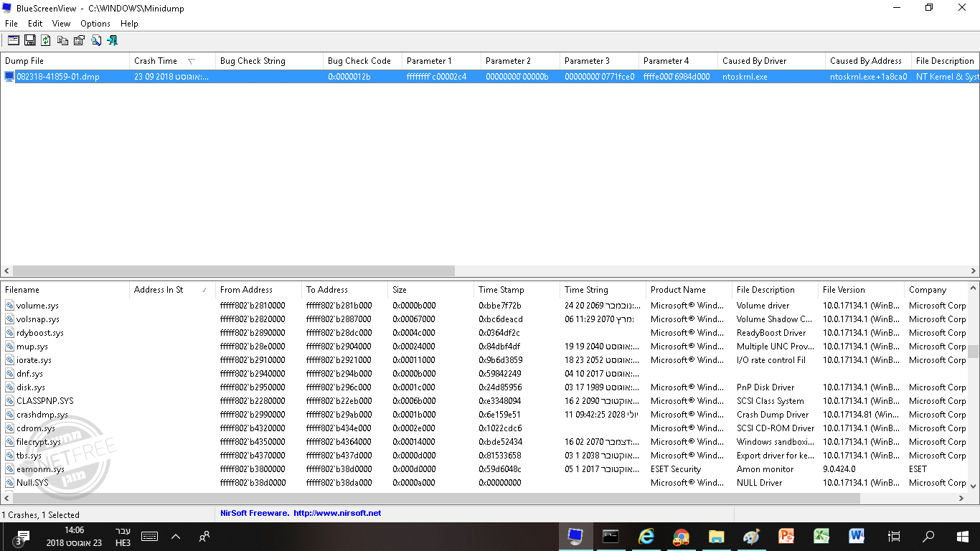Click the disk.sys driver file icon
The height and width of the screenshot is (551, 980).
click(9, 387)
